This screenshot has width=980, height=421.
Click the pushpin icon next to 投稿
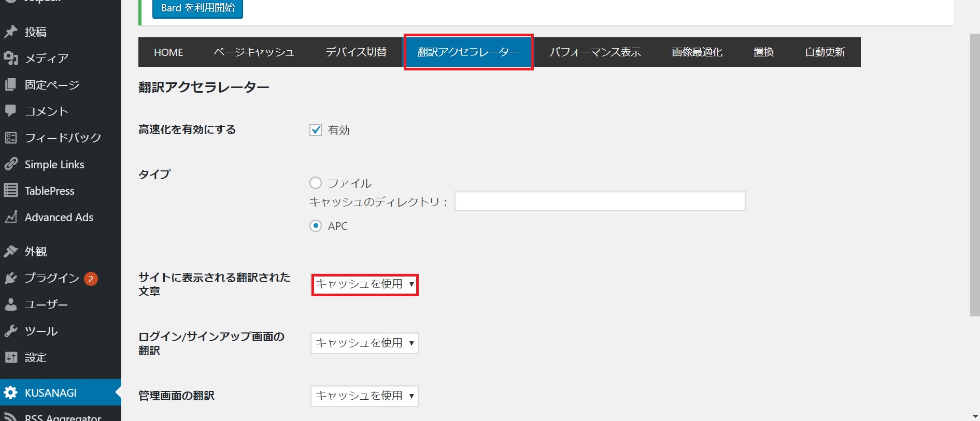[x=11, y=32]
